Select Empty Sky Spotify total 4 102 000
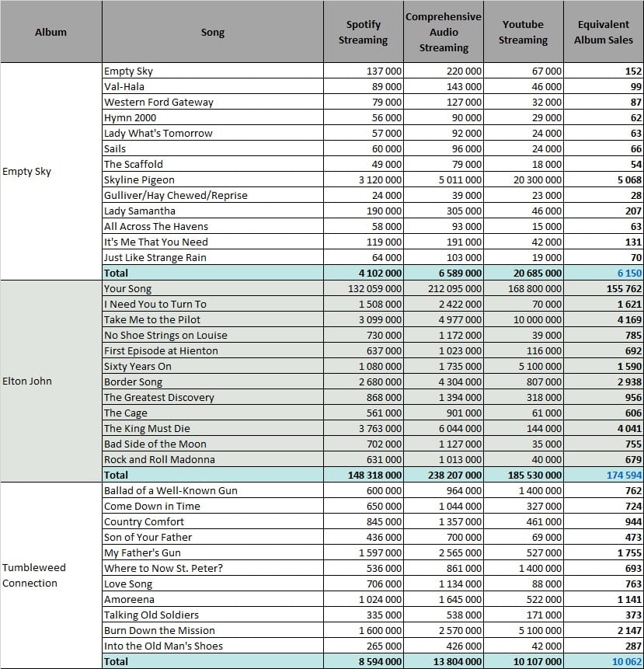 (x=364, y=273)
